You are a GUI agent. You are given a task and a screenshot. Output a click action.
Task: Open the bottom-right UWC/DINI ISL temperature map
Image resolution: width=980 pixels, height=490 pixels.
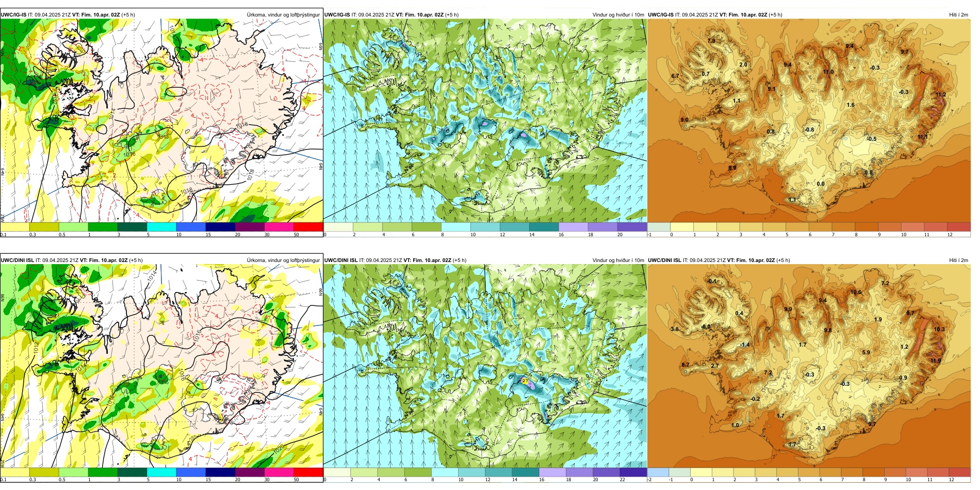[809, 366]
